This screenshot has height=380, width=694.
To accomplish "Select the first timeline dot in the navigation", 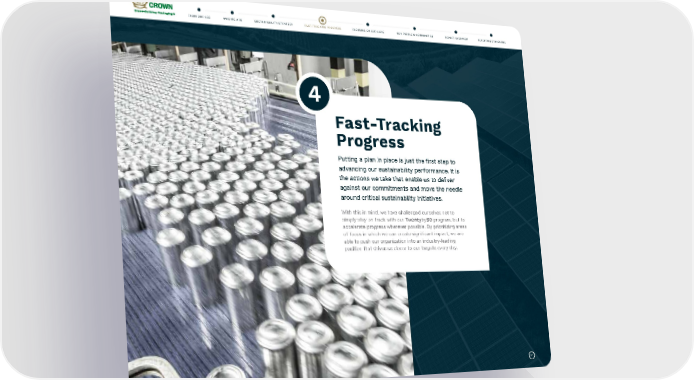I will [199, 9].
